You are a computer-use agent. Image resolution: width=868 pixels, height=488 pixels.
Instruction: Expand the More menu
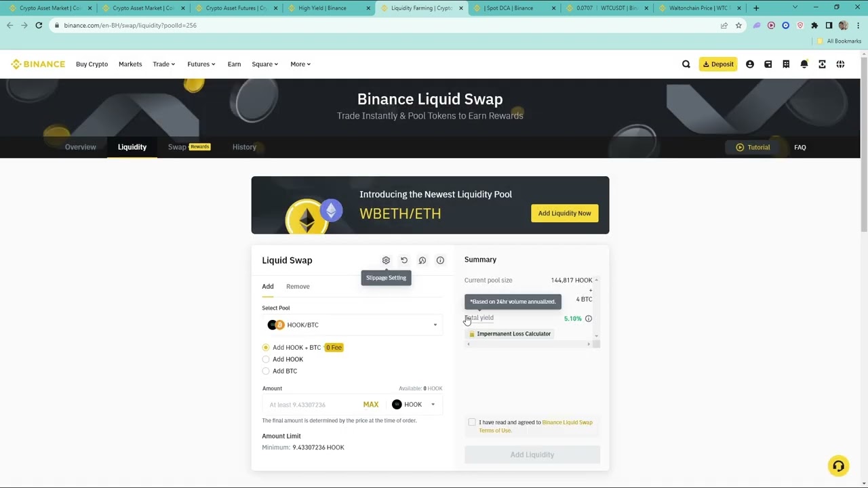(x=300, y=64)
